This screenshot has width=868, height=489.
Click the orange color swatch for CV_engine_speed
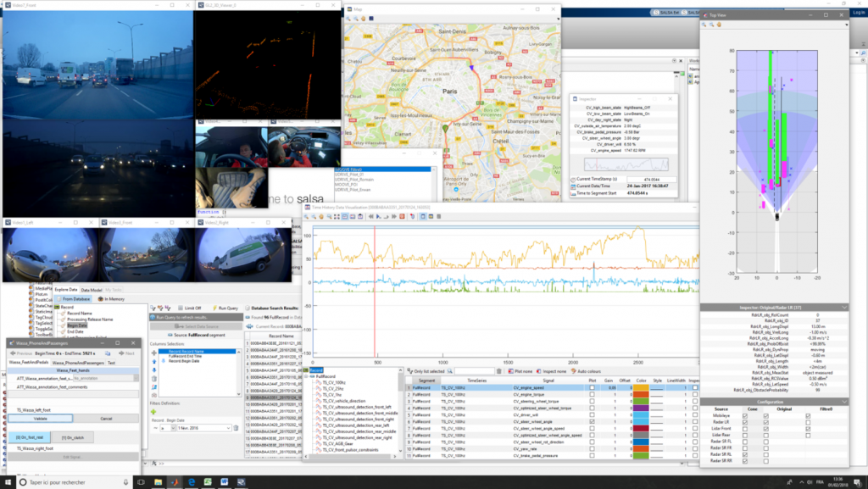641,387
